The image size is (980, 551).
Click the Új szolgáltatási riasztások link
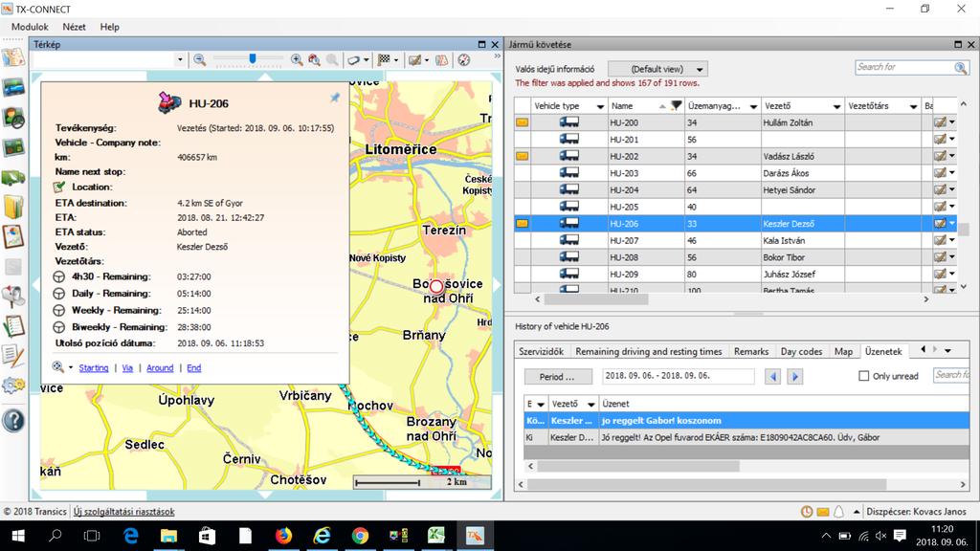[124, 512]
